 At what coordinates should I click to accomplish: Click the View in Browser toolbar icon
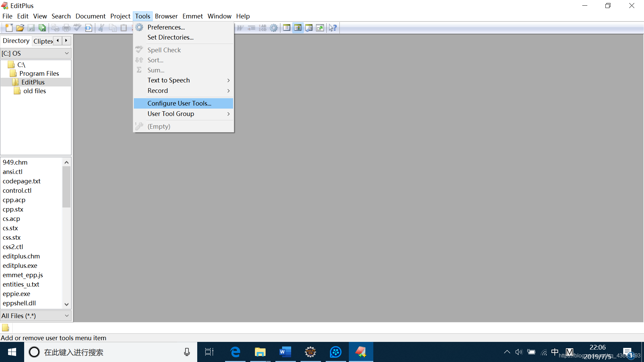click(89, 28)
